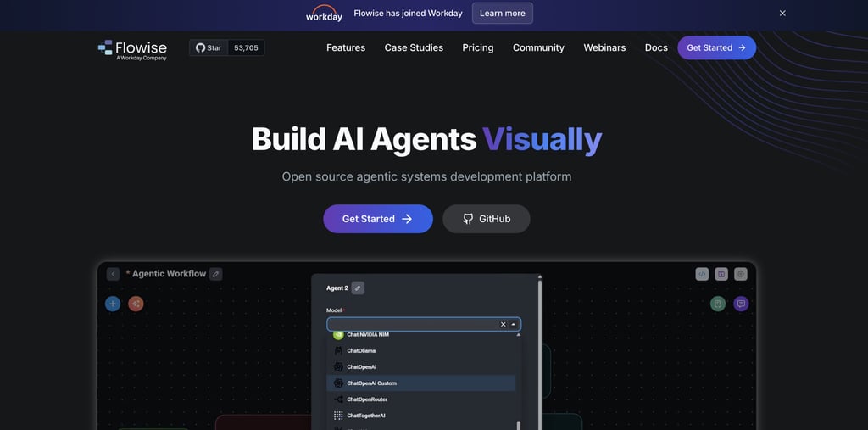Select ChatOpenAI Custom option
868x430 pixels.
tap(421, 383)
